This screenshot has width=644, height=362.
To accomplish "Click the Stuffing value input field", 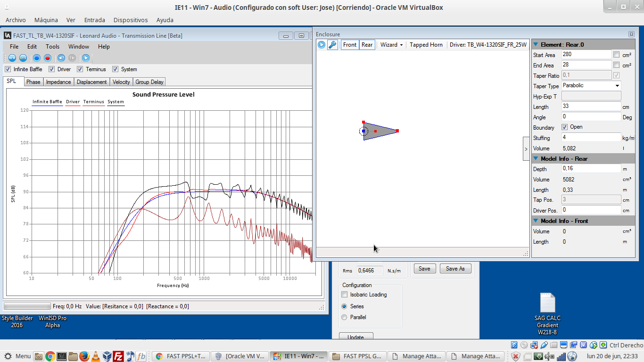I will point(591,138).
